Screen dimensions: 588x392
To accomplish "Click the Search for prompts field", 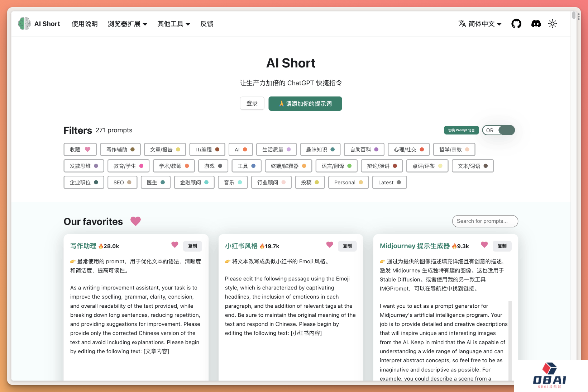I will pyautogui.click(x=485, y=221).
